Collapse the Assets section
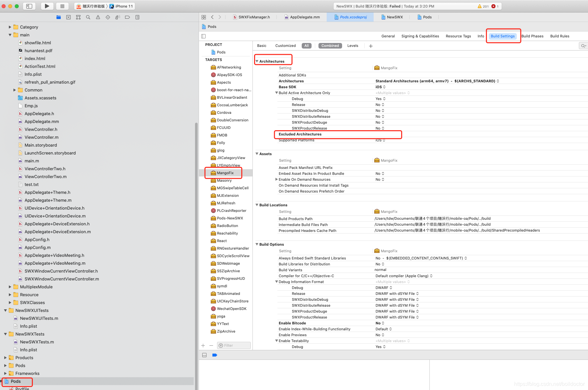 point(257,154)
